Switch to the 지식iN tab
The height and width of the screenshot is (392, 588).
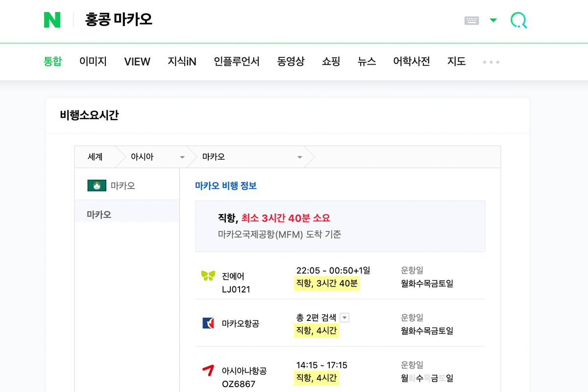pyautogui.click(x=182, y=62)
